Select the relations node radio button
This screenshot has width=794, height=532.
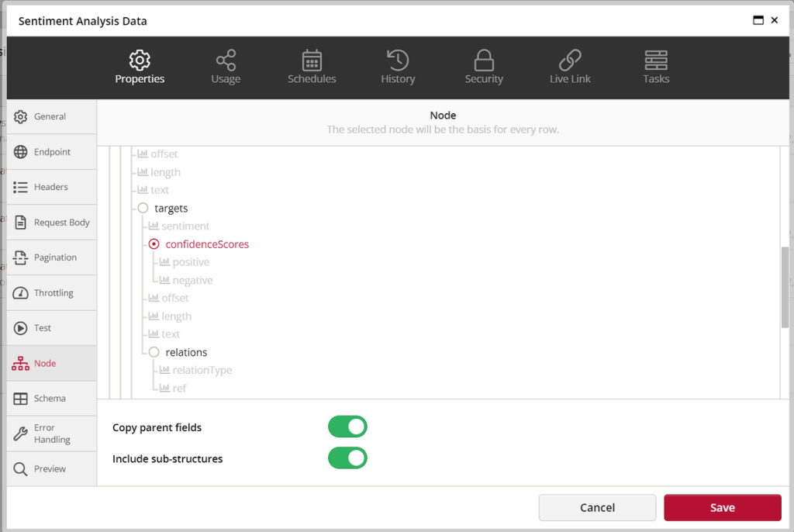[154, 352]
